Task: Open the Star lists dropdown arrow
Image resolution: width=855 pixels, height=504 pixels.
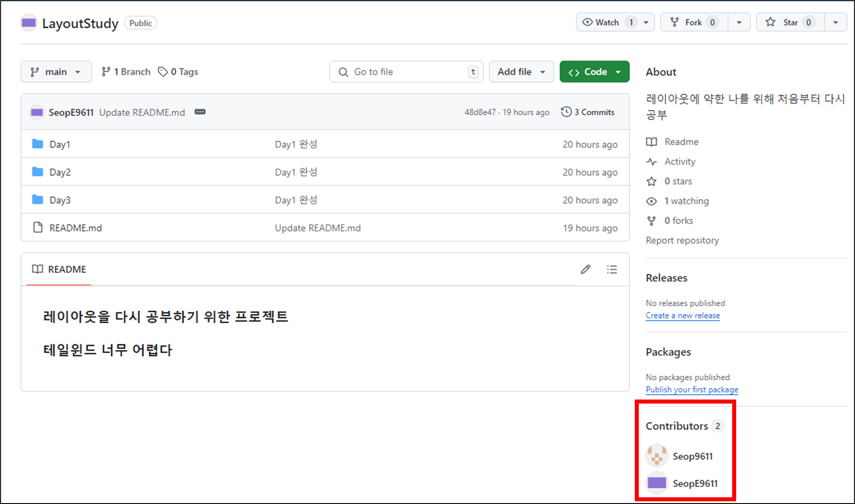Action: click(x=836, y=22)
